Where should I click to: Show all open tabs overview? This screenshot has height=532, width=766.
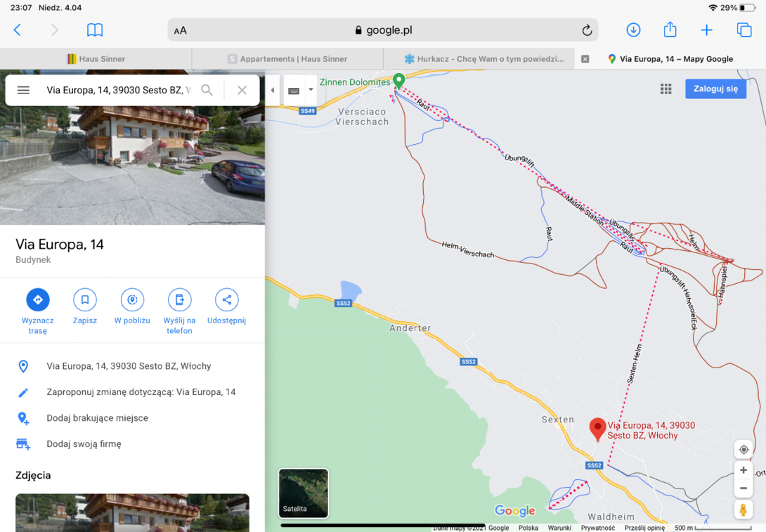click(x=744, y=30)
